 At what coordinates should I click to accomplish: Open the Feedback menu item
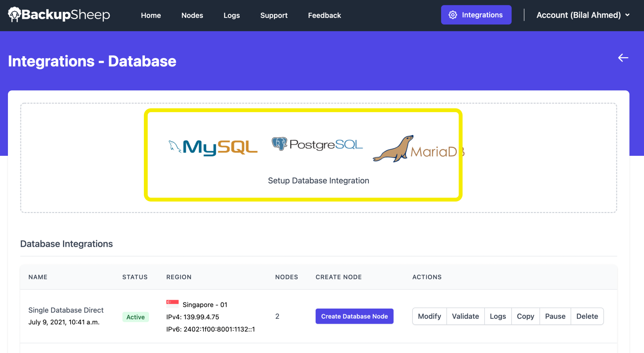point(324,15)
